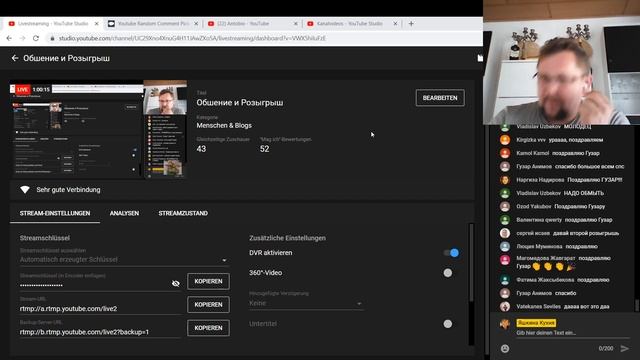This screenshot has height=360, width=640.
Task: Open the Keine delay dropdown
Action: (306, 303)
